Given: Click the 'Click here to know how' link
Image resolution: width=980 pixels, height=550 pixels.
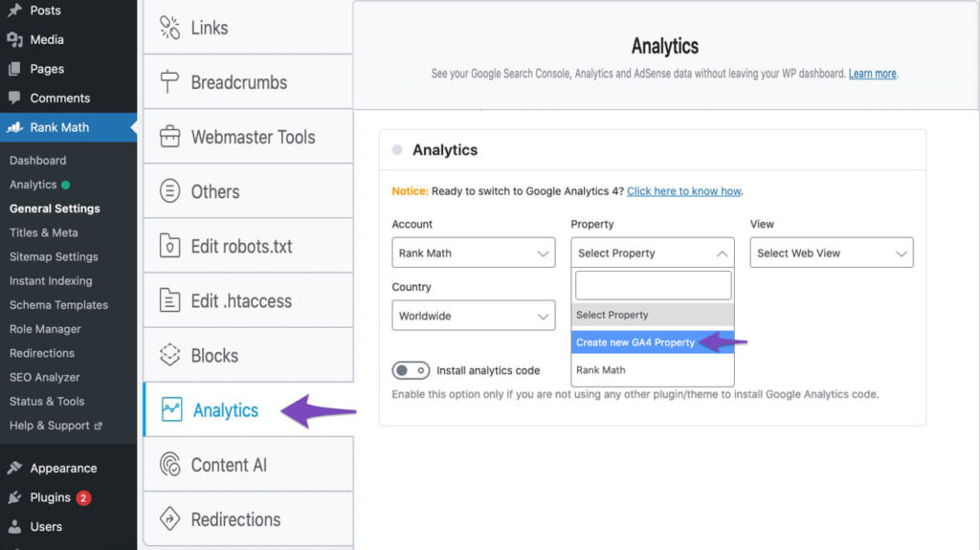Looking at the screenshot, I should (x=683, y=191).
